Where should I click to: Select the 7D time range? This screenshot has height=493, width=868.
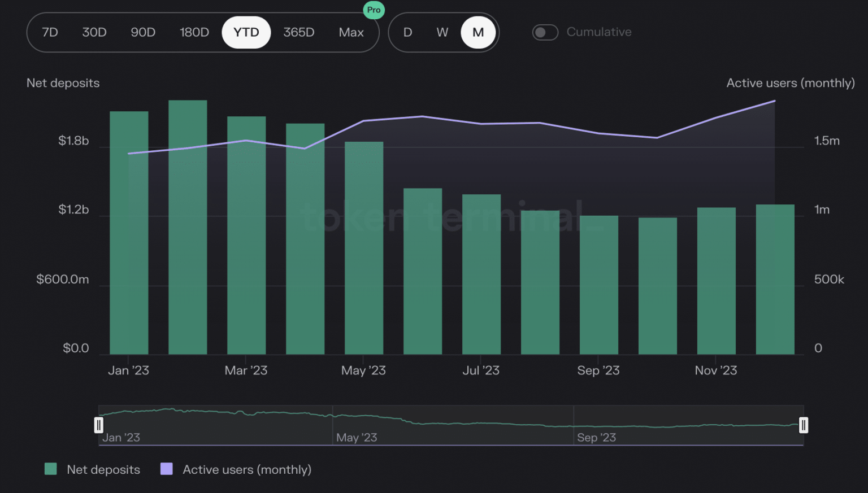click(x=50, y=32)
